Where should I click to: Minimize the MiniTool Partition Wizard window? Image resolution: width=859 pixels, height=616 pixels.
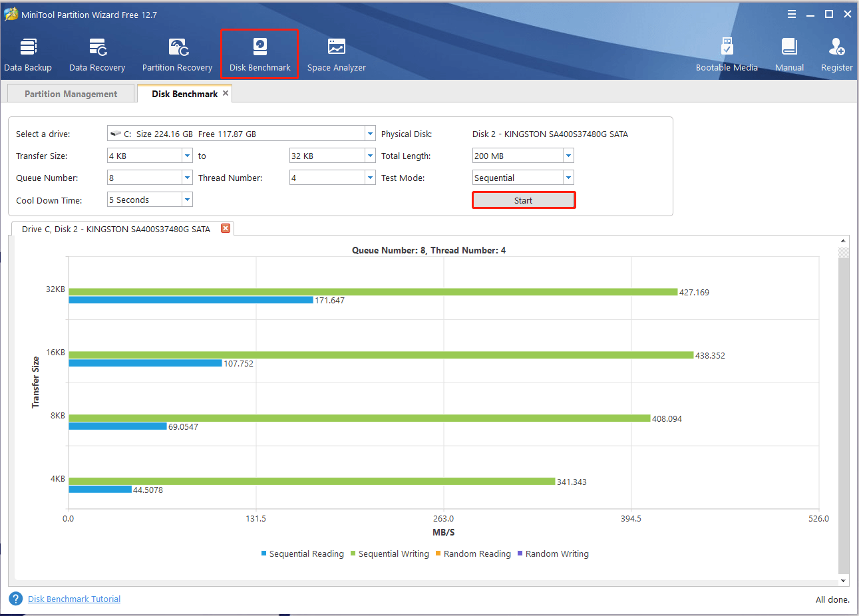pyautogui.click(x=810, y=14)
